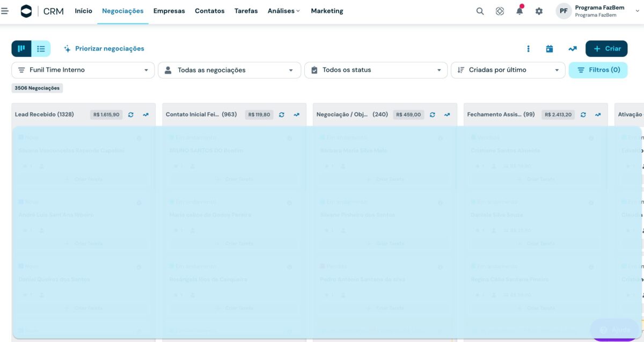Show trend chart for Contato Inicial column
This screenshot has width=644, height=342.
(297, 114)
